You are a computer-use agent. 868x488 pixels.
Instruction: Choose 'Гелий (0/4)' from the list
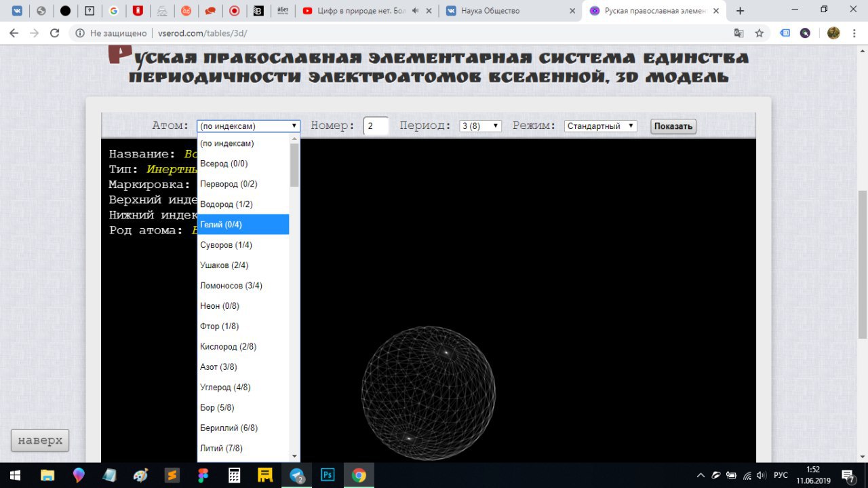tap(243, 225)
